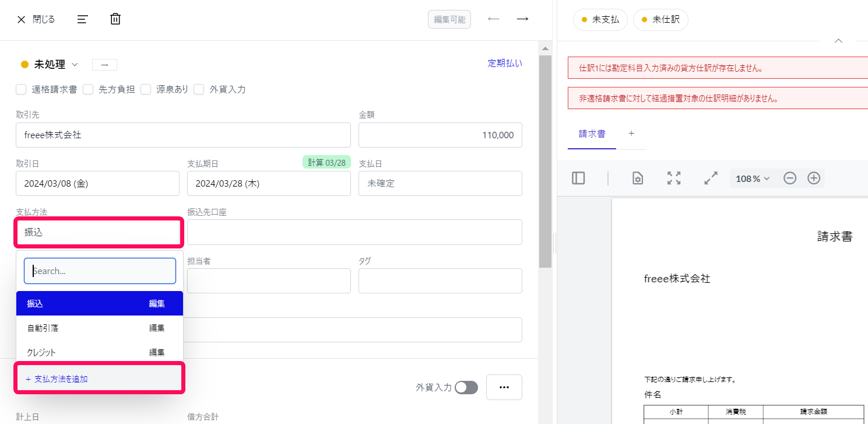Go to previous item with left arrow
The height and width of the screenshot is (424, 868).
pos(494,19)
